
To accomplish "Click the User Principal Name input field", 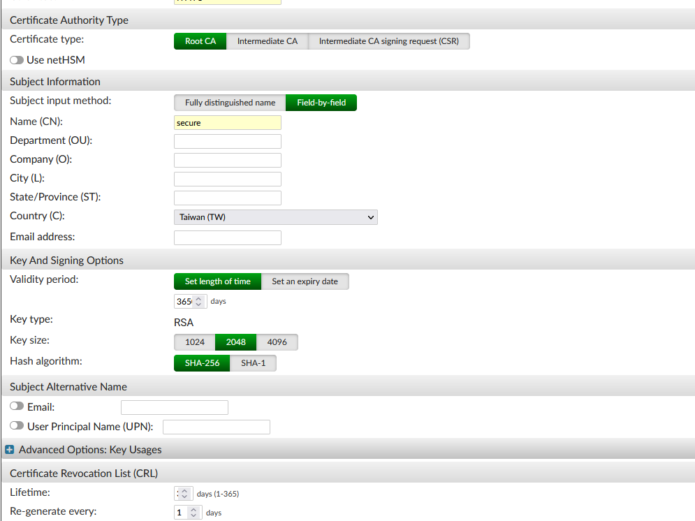I will click(216, 427).
